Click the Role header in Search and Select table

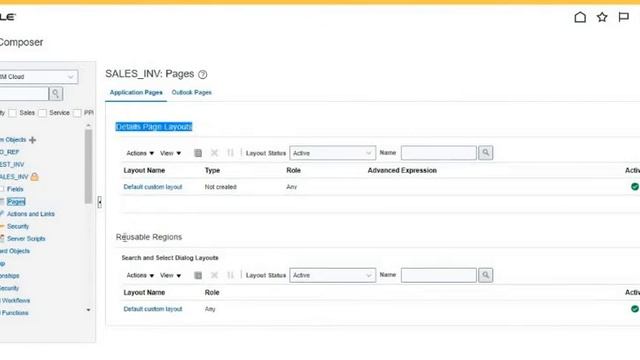tap(212, 293)
